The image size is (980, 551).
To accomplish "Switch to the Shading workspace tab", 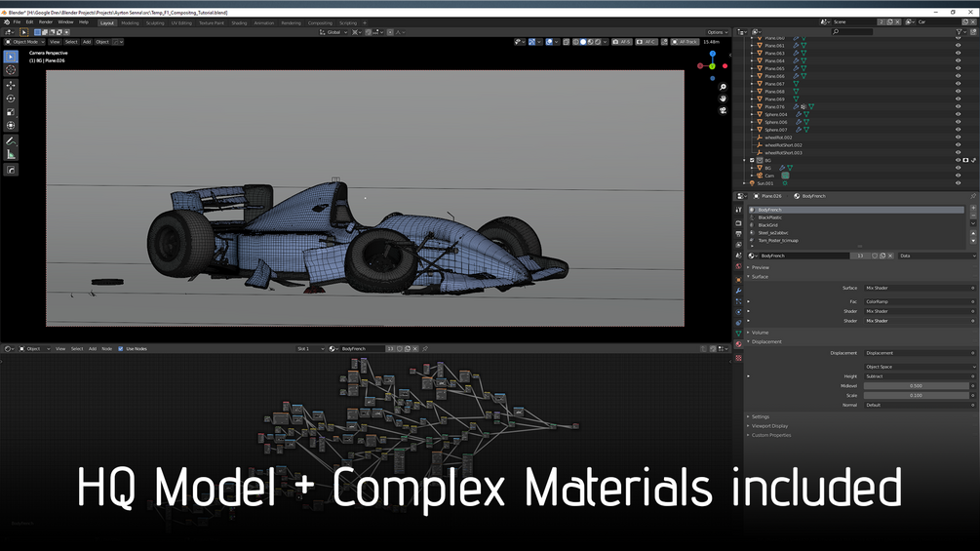I will [239, 23].
